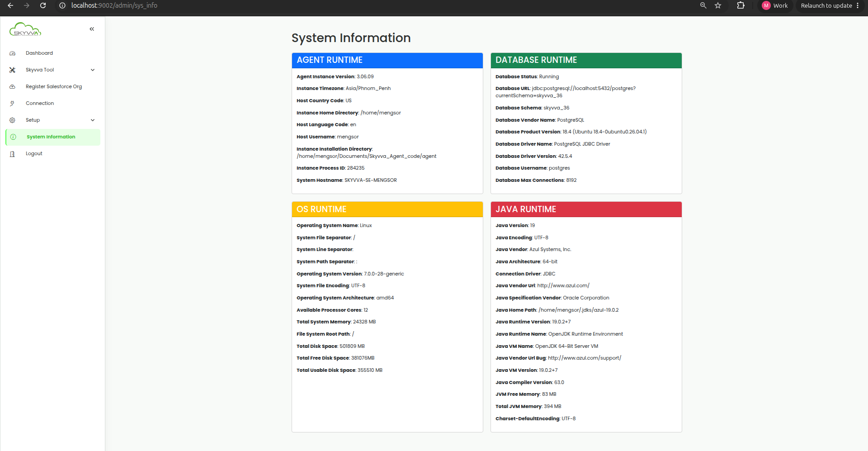
Task: Click the Database URL jdbc value
Action: tap(566, 92)
